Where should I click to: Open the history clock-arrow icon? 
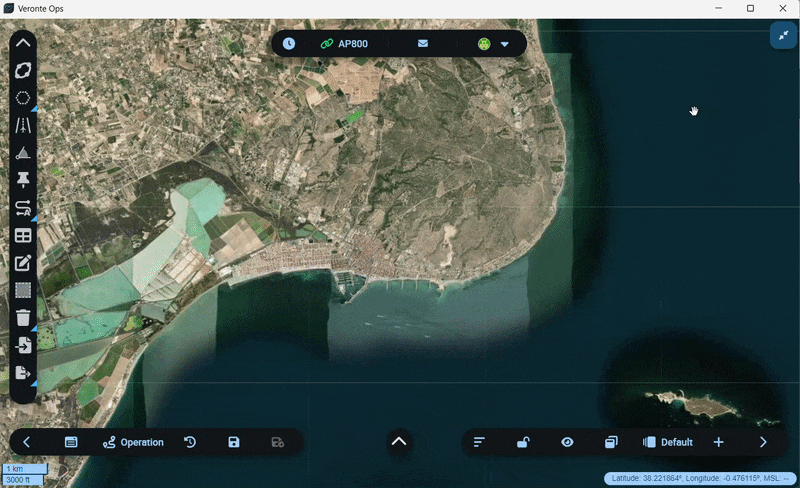[190, 442]
